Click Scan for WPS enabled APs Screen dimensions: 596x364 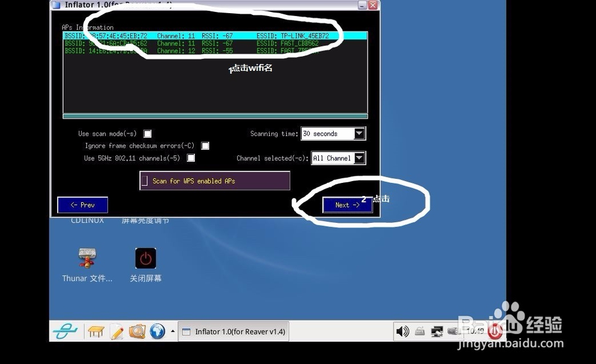point(215,181)
